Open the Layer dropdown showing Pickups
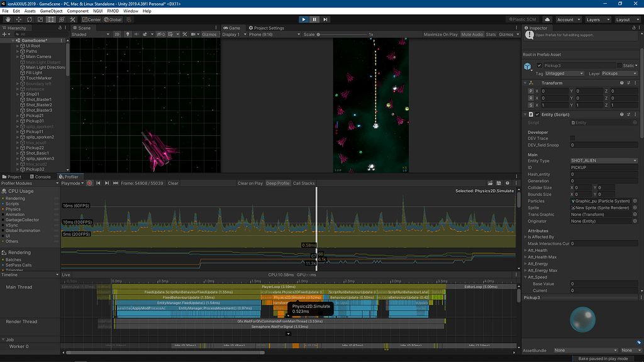Screen dimensions: 644x362 pyautogui.click(x=619, y=74)
